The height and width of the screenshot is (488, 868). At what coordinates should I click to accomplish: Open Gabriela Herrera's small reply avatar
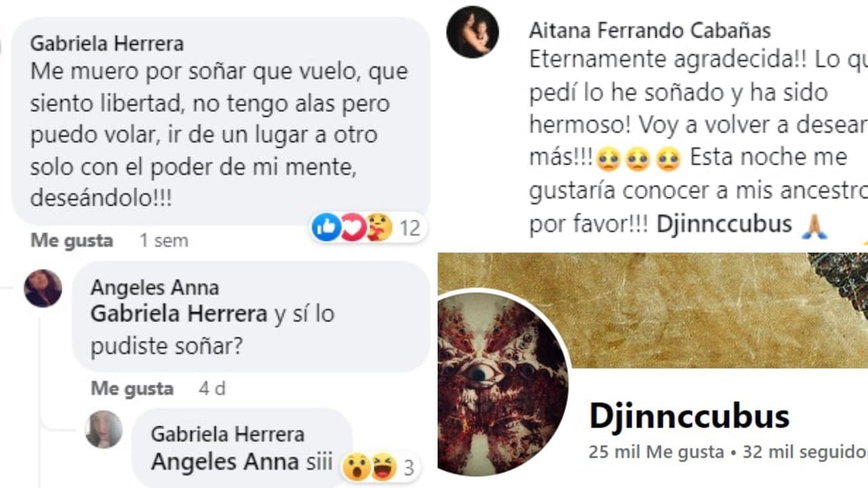(104, 429)
